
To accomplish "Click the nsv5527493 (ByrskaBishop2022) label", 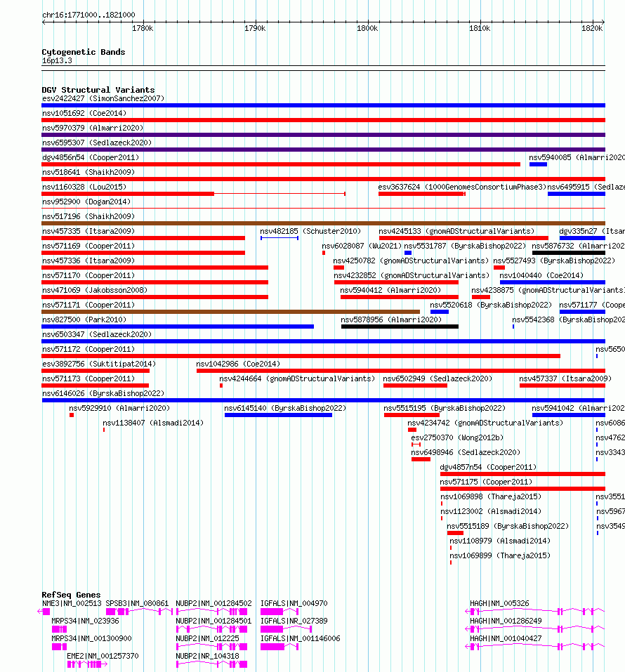I will click(554, 261).
